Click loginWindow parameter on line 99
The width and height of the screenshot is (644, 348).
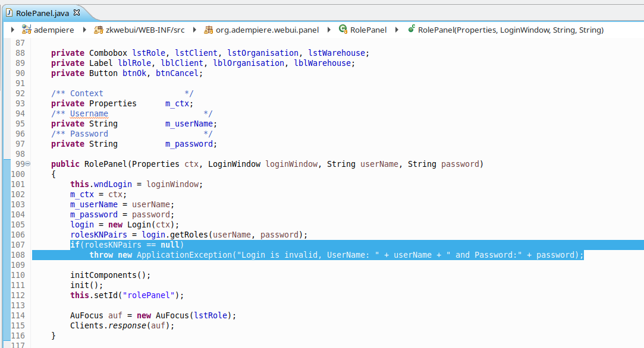[291, 164]
